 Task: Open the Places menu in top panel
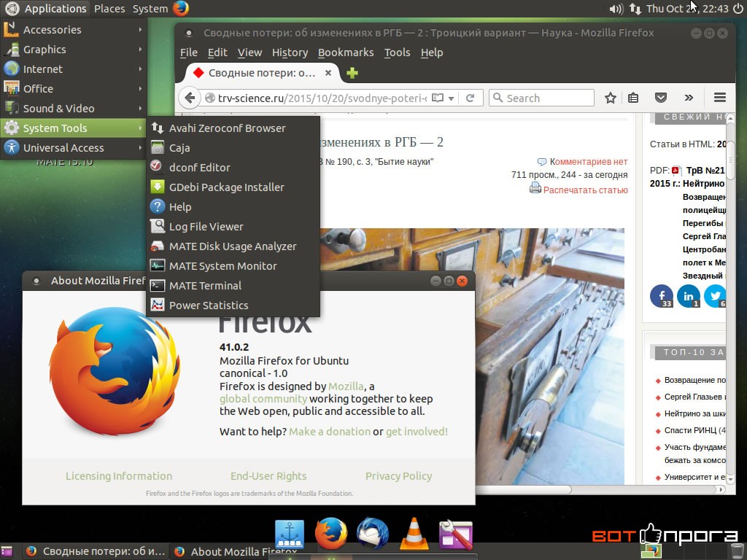[109, 9]
